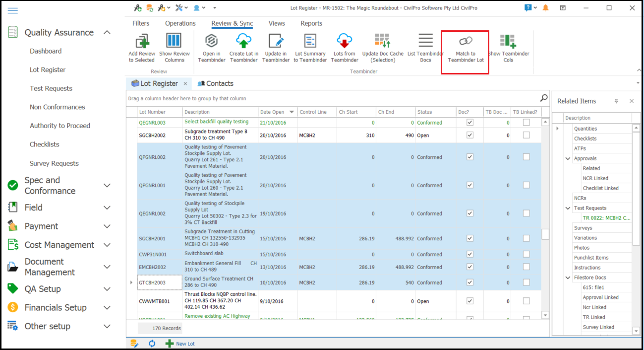
Task: Click the Update in Teambinder icon
Action: (x=276, y=40)
